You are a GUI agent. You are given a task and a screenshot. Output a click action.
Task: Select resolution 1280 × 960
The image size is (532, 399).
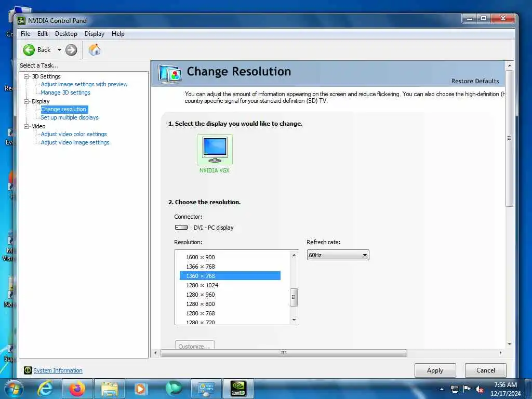230,295
